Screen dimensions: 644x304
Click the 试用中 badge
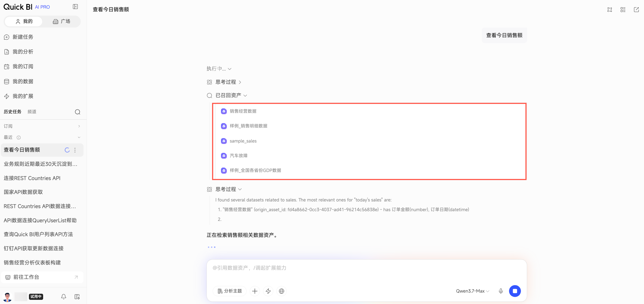36,297
